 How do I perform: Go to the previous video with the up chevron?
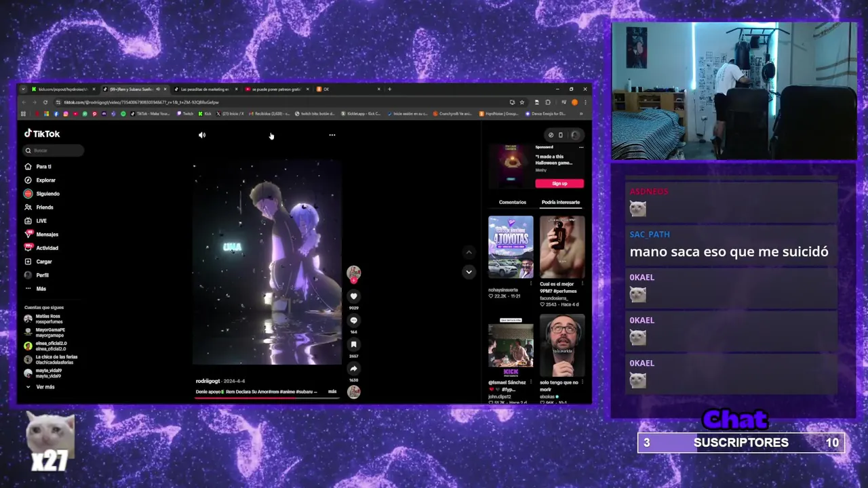point(469,252)
